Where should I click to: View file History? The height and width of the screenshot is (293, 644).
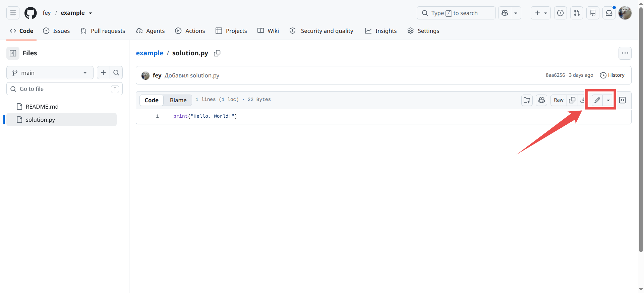pyautogui.click(x=612, y=75)
